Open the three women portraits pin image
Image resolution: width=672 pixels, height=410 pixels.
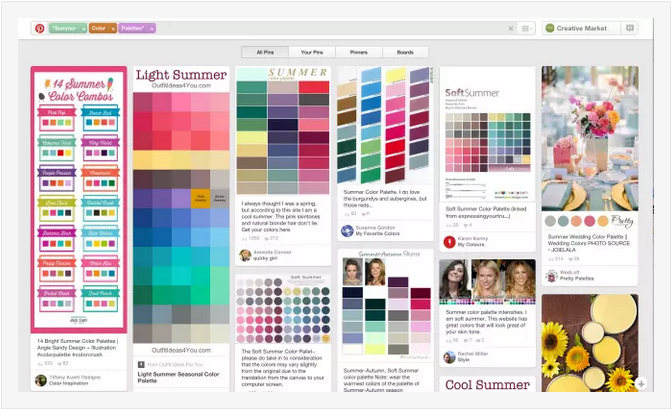point(487,281)
